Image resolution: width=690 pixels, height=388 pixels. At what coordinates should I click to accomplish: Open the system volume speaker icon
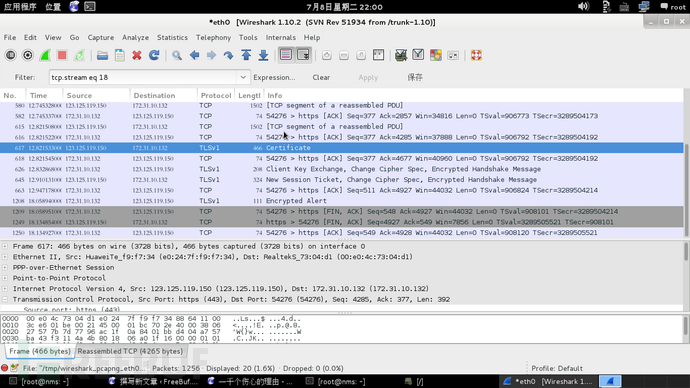coord(583,6)
